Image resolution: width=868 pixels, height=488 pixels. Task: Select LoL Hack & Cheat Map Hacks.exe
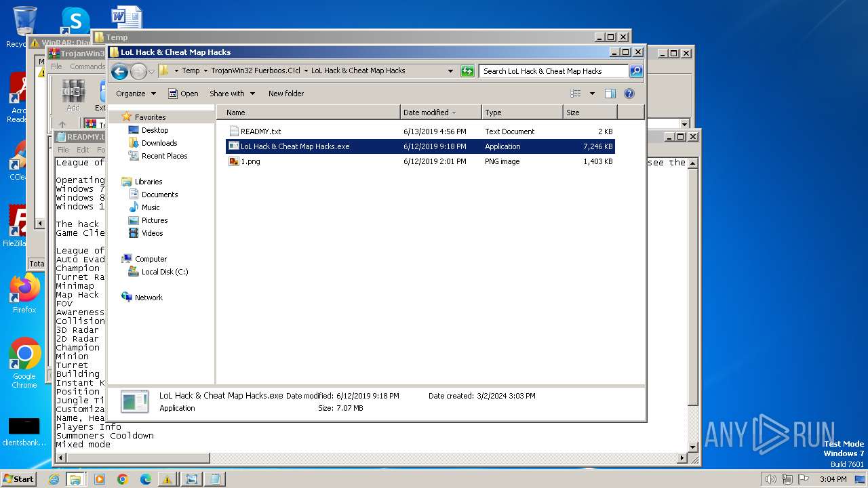pos(420,146)
